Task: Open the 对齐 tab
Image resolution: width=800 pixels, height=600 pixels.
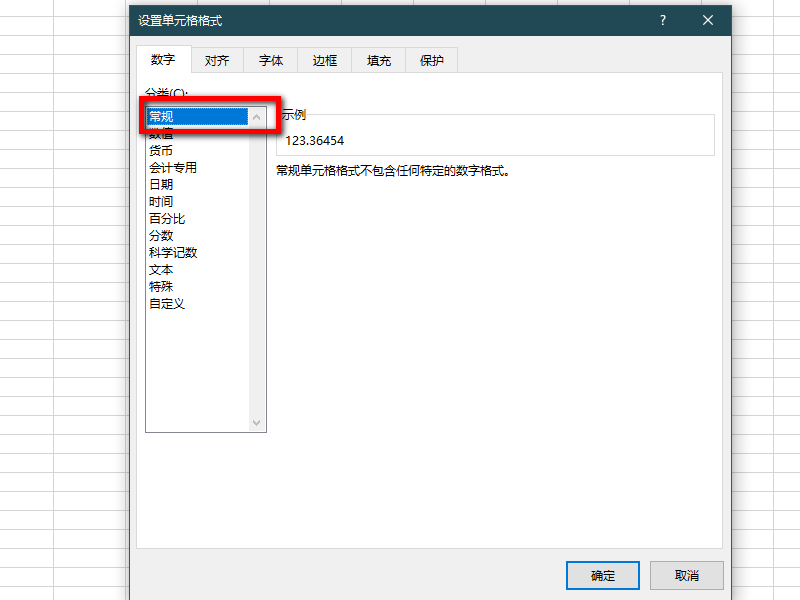Action: [x=217, y=61]
